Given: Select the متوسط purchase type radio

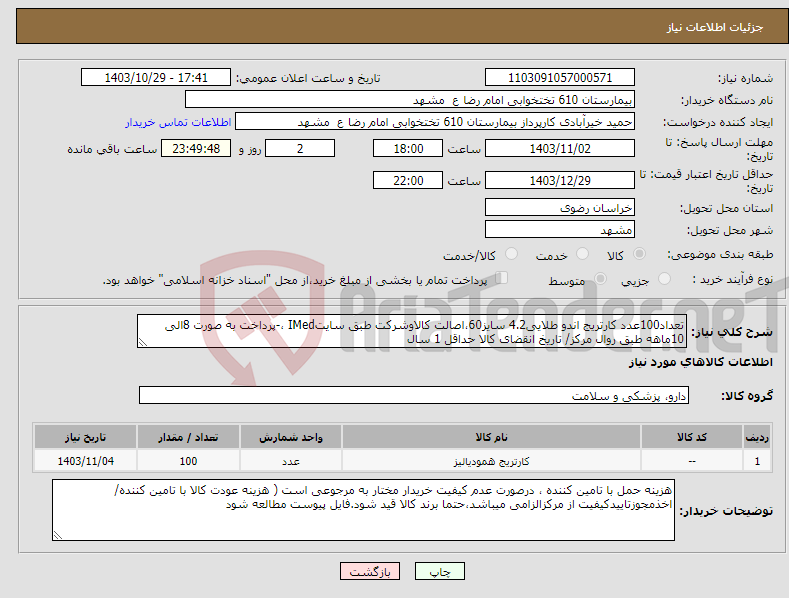Looking at the screenshot, I should 600,278.
